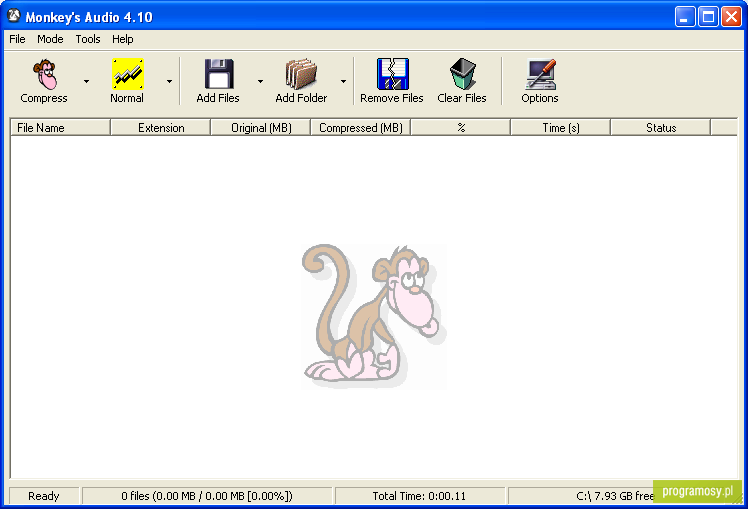Expand the Add Folder dropdown arrow
This screenshot has height=509, width=748.
coord(343,82)
